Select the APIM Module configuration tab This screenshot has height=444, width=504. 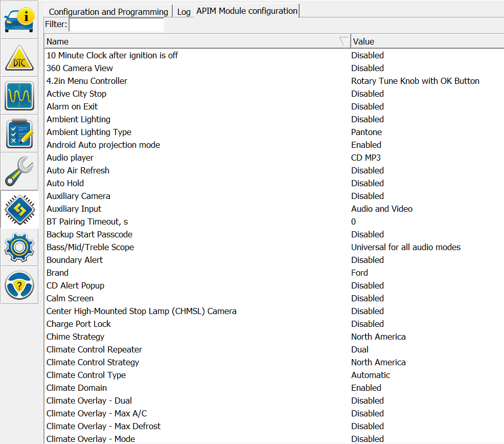247,11
